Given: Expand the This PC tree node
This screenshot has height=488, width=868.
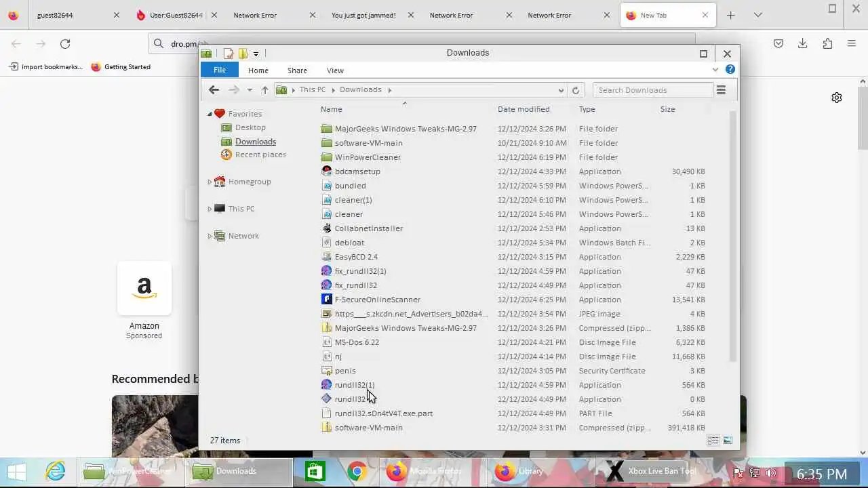Looking at the screenshot, I should click(210, 209).
